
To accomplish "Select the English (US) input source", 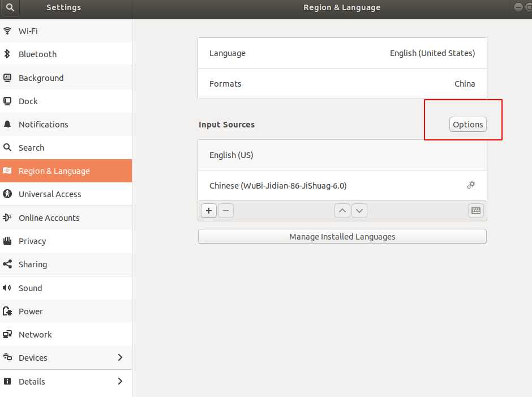I will tap(342, 155).
